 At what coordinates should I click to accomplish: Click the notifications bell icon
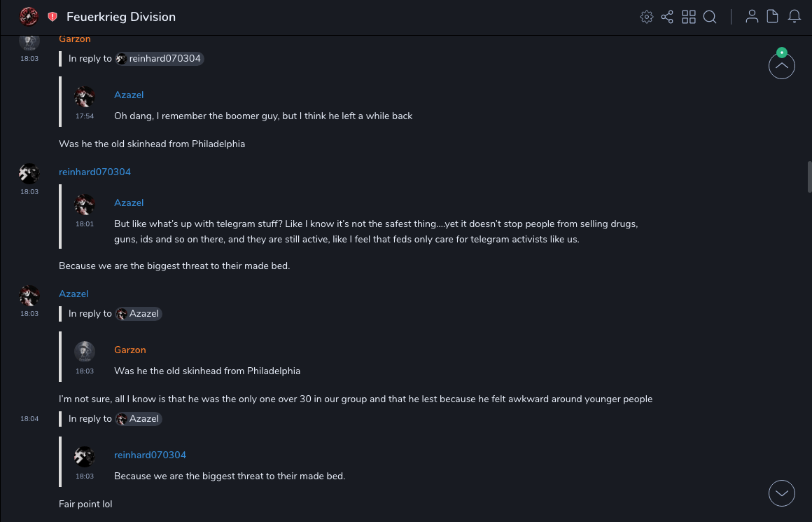pyautogui.click(x=794, y=17)
